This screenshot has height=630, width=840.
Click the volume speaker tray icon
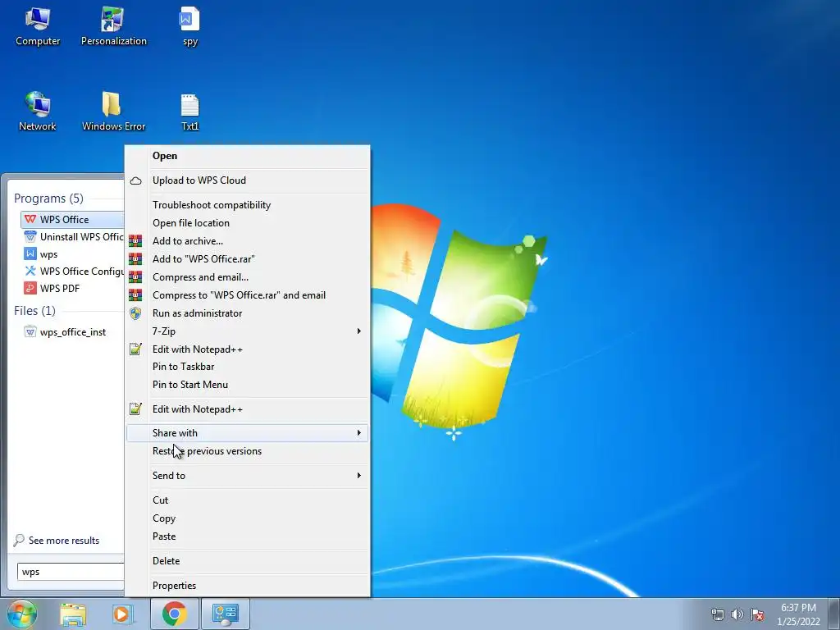737,614
